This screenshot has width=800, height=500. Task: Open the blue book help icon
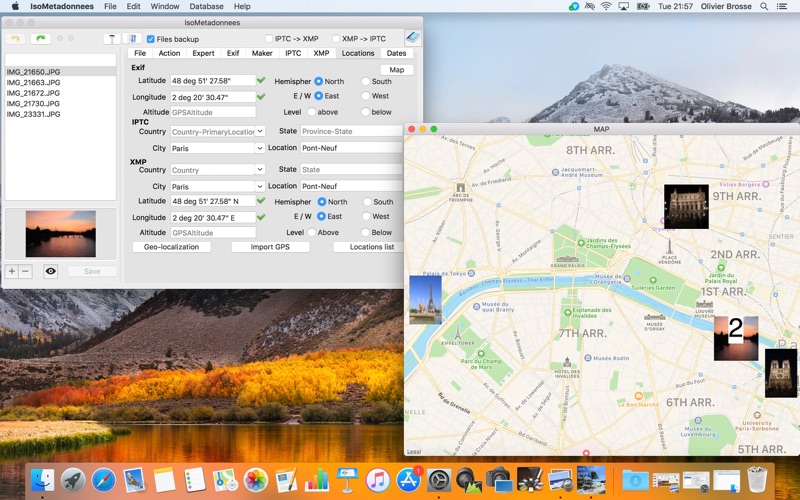pos(413,38)
